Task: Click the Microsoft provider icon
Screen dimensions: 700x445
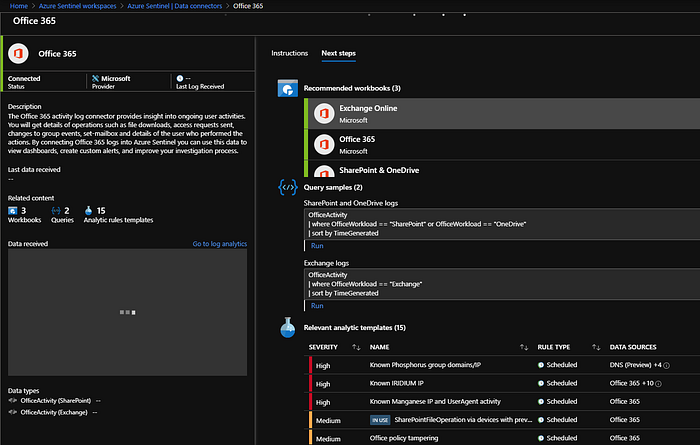Action: pyautogui.click(x=95, y=79)
